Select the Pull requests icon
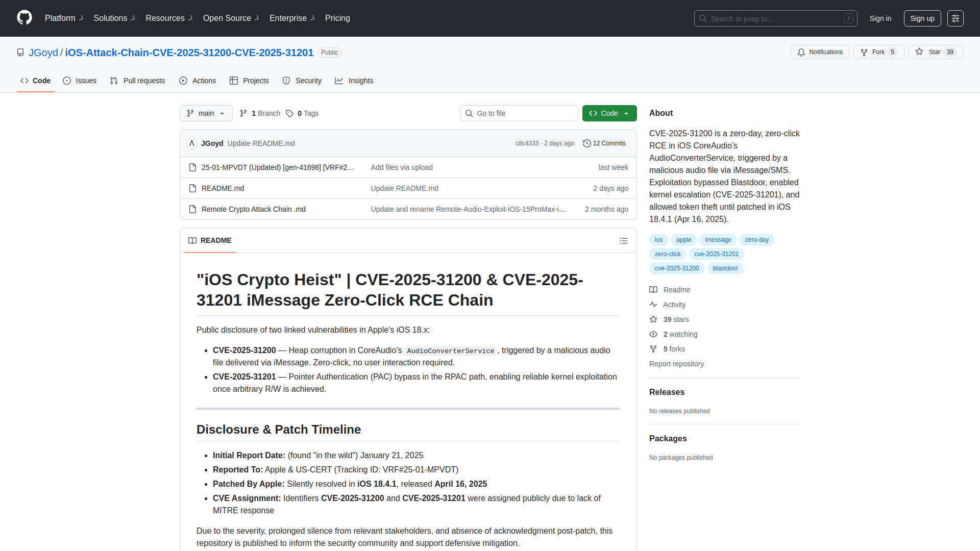This screenshot has height=551, width=980. click(x=114, y=81)
